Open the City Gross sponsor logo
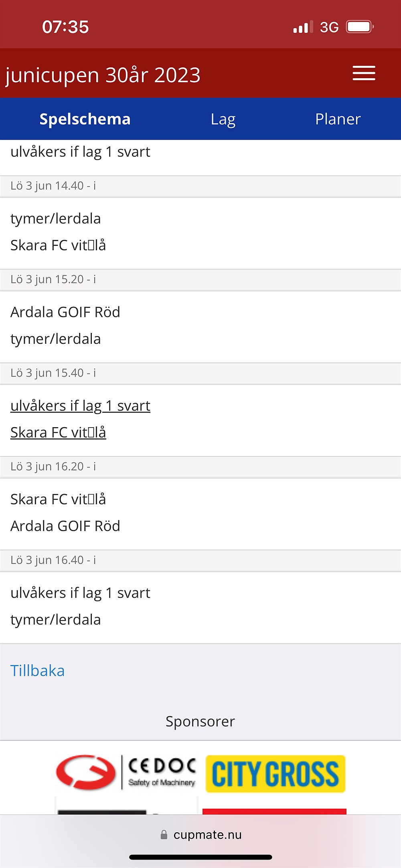Viewport: 401px width, 868px height. click(x=275, y=774)
